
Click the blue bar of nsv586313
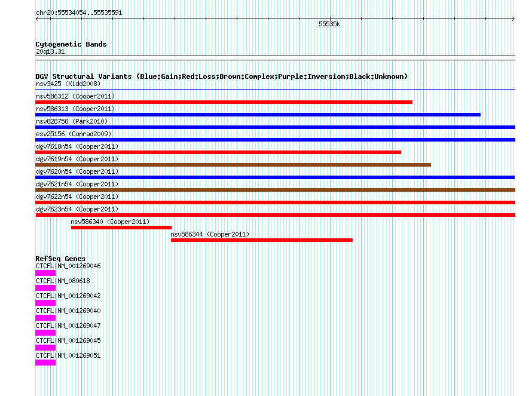258,115
